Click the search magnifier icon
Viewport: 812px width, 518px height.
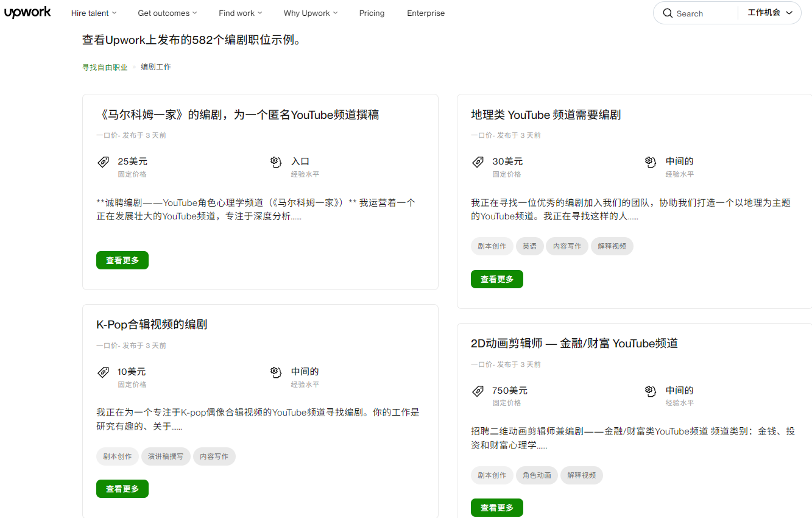tap(668, 13)
